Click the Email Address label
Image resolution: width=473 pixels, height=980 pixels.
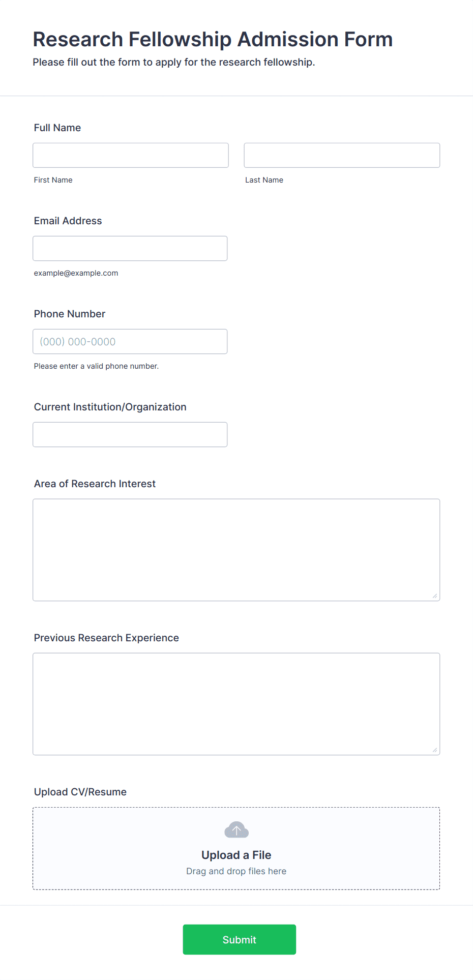coord(68,221)
